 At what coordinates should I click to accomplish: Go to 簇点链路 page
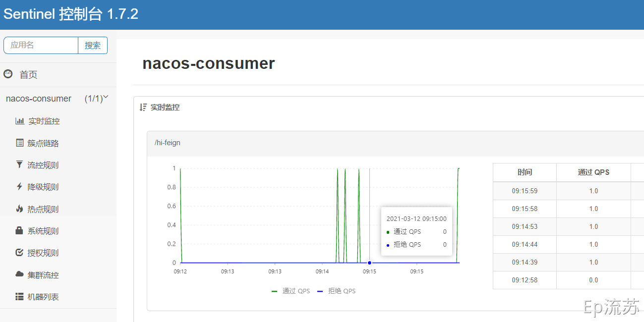pos(43,143)
